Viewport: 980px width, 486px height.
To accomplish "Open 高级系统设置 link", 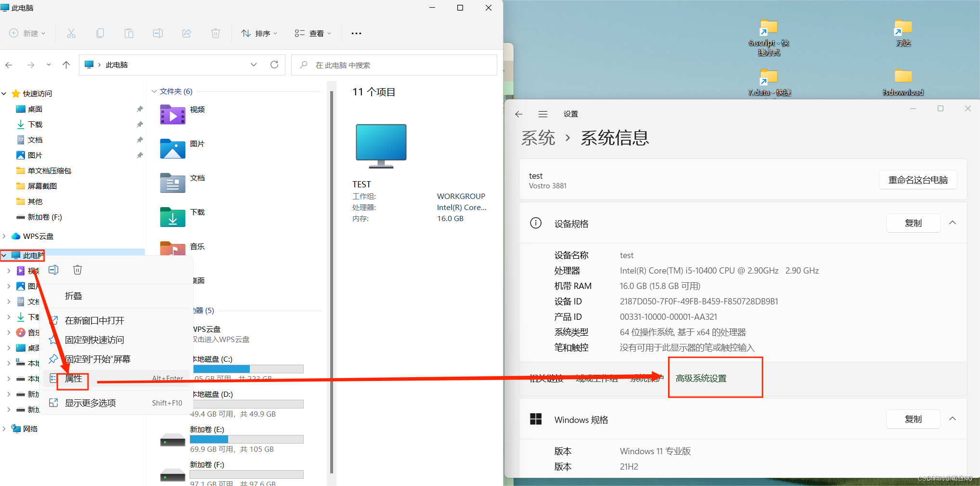I will click(x=701, y=378).
